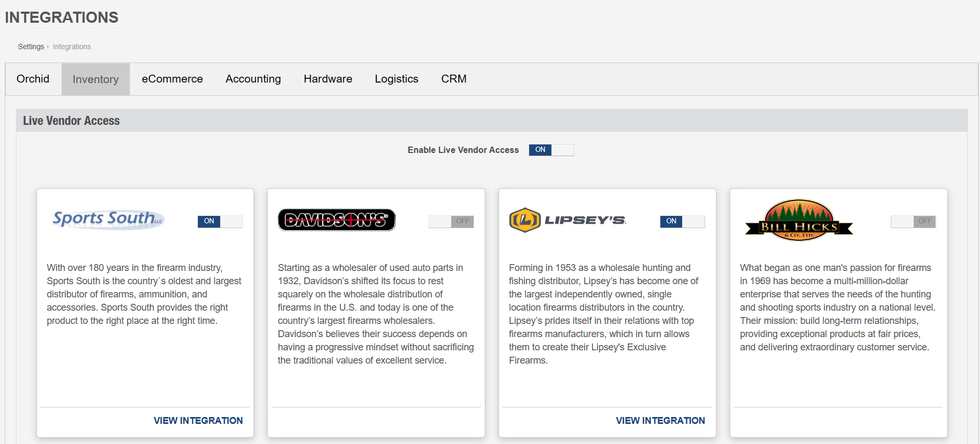Viewport: 980px width, 444px height.
Task: Click the Sports South logo
Action: pos(108,219)
